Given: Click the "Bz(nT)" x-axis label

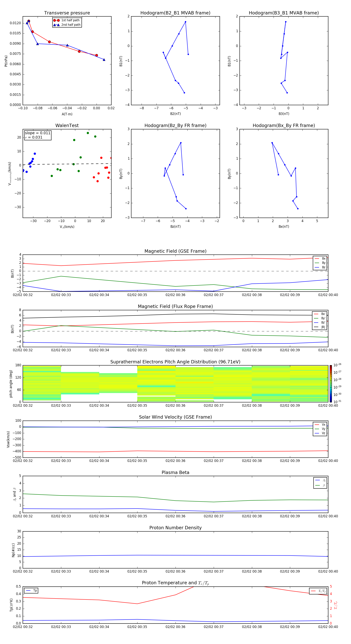Looking at the screenshot, I should (x=175, y=227).
